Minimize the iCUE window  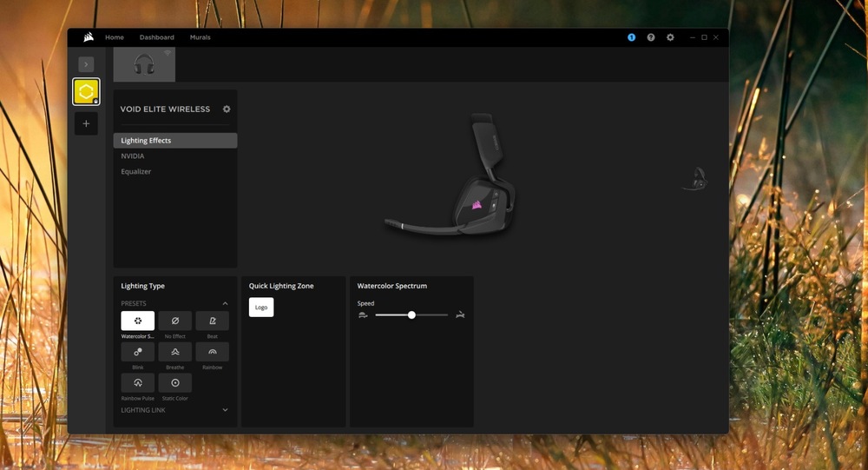(x=693, y=37)
